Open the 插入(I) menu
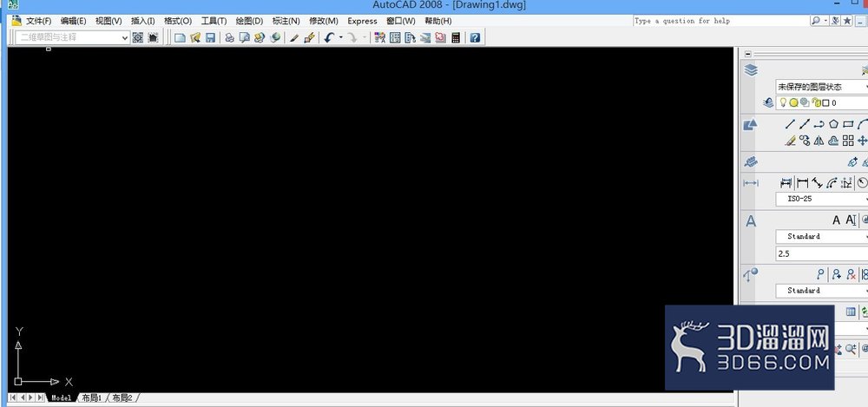Screen dimensions: 868x407 (143, 21)
